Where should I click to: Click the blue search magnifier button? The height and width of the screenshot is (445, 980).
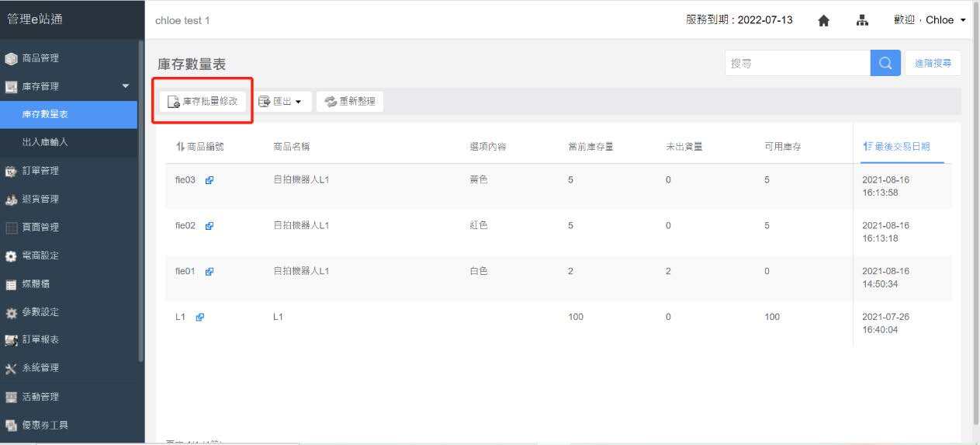[885, 64]
